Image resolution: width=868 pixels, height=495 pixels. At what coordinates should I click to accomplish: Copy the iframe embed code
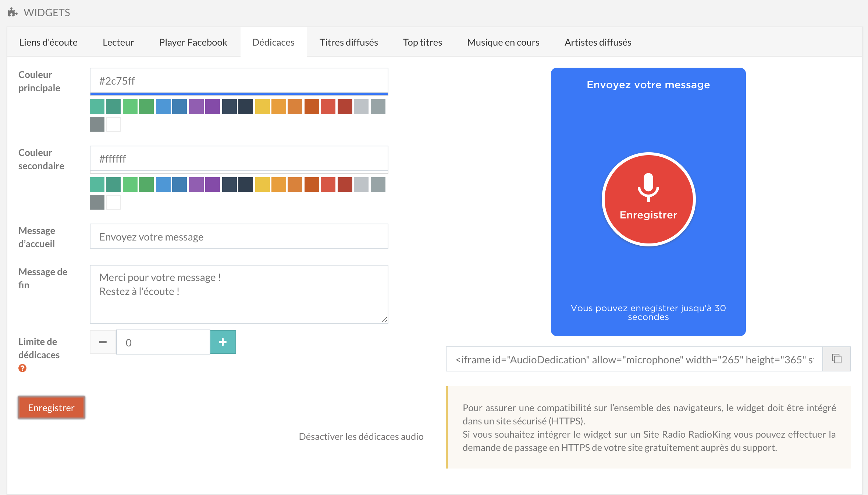(x=836, y=359)
